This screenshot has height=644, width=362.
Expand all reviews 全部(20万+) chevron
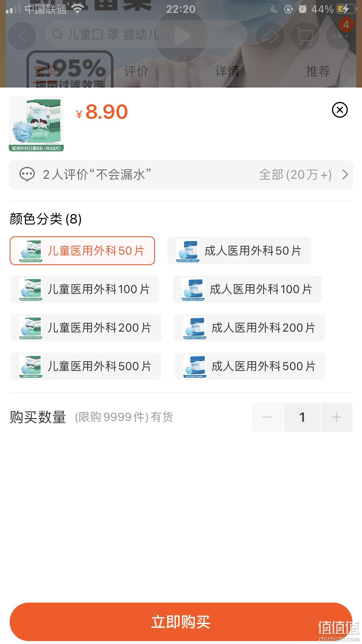coord(345,174)
